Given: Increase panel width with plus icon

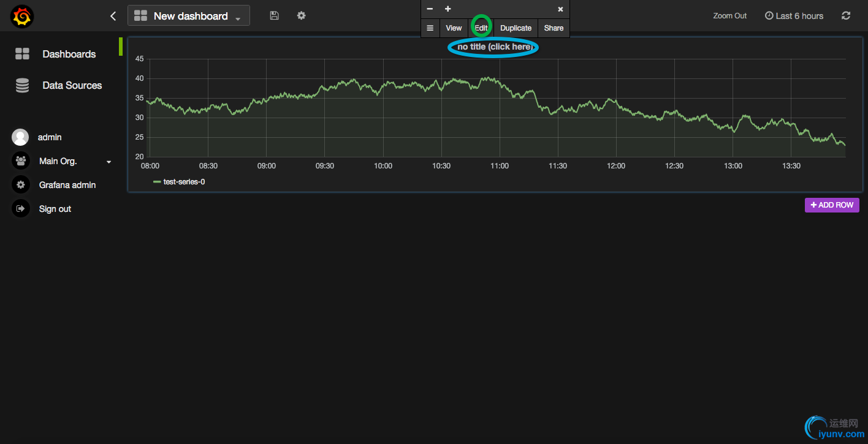Looking at the screenshot, I should coord(447,9).
